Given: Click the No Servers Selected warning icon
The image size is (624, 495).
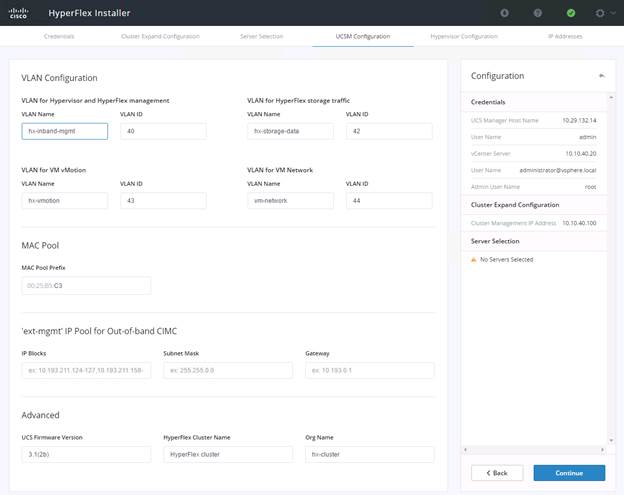Looking at the screenshot, I should [x=474, y=259].
